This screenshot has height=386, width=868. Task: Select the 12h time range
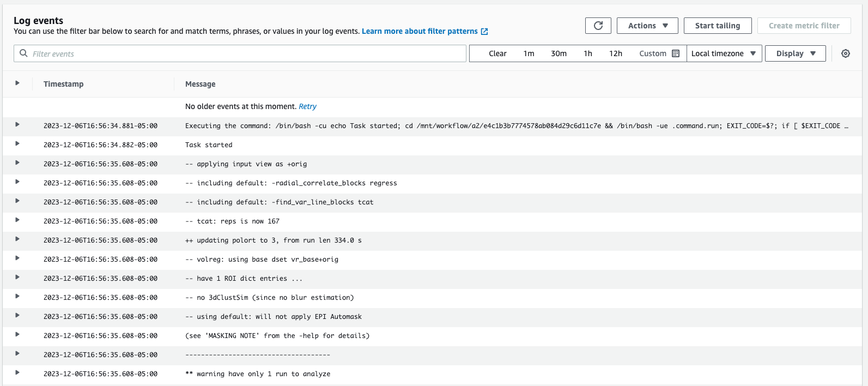(615, 53)
